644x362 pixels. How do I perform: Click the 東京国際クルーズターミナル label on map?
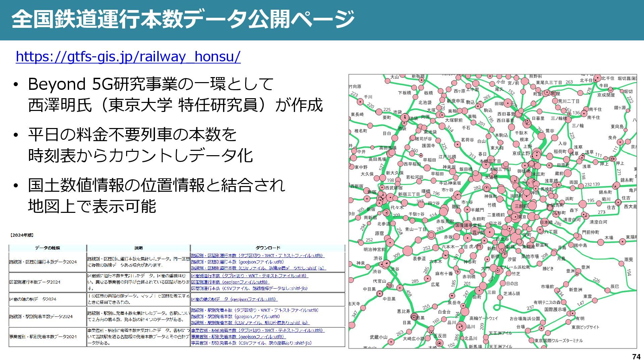click(x=558, y=341)
